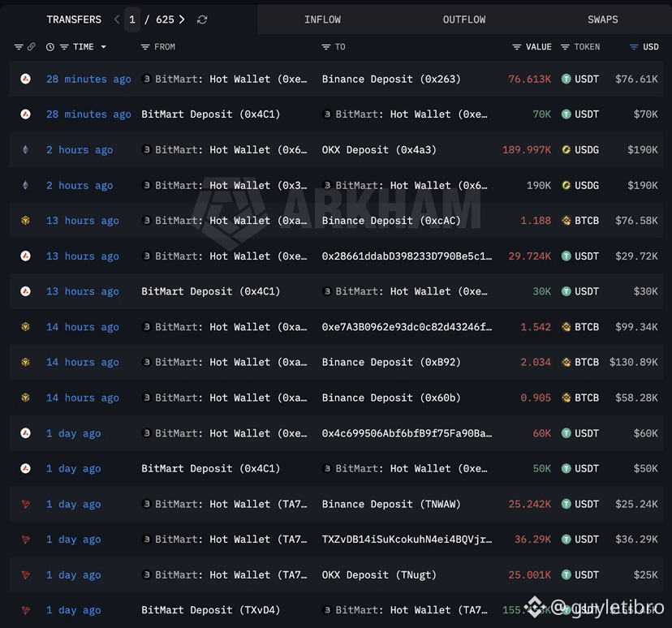Open BitMart Deposit (TXvD4) sender
Viewport: 672px width, 628px height.
pos(211,610)
